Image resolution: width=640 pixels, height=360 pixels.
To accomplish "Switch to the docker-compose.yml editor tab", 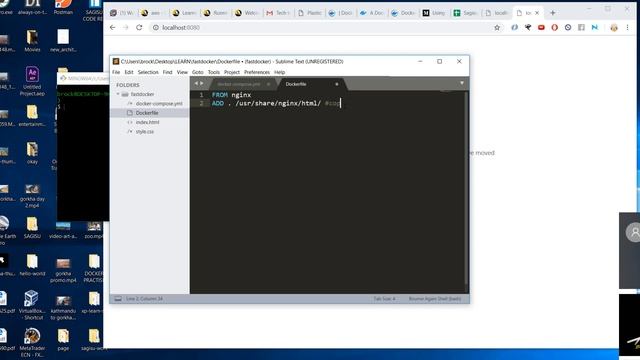I will tap(239, 84).
